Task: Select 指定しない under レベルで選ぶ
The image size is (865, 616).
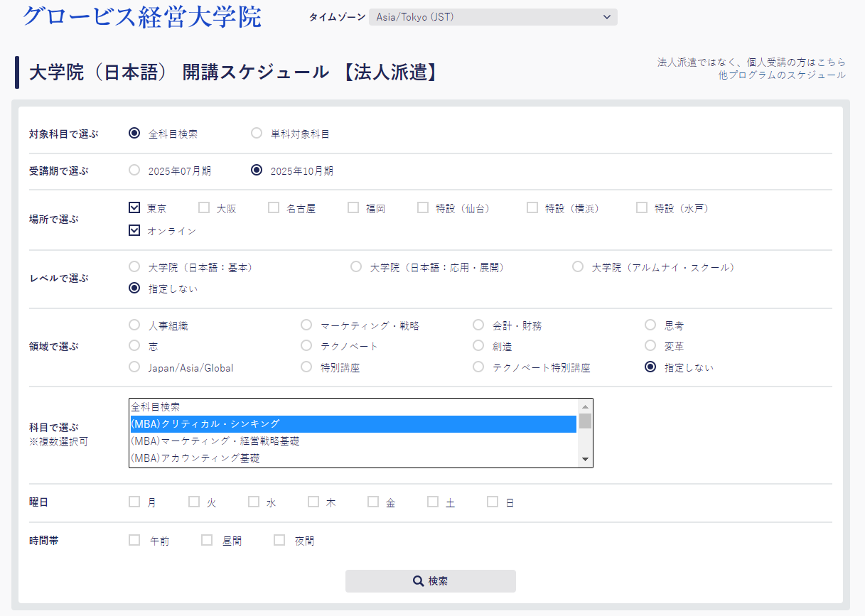Action: (x=134, y=288)
